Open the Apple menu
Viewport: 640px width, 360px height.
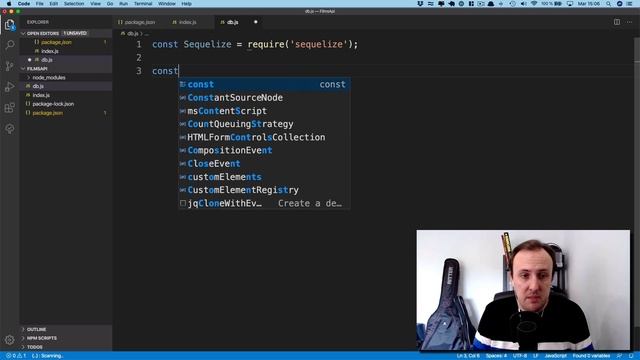point(9,4)
